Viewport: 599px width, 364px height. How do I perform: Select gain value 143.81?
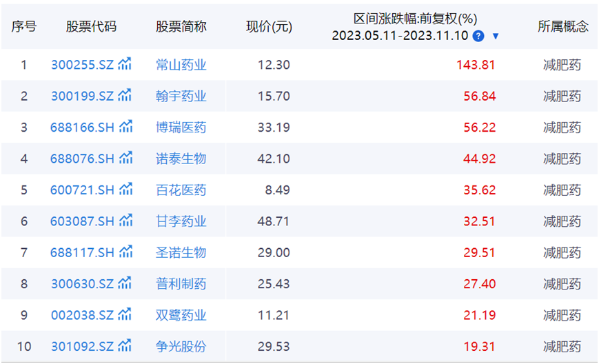(x=476, y=65)
